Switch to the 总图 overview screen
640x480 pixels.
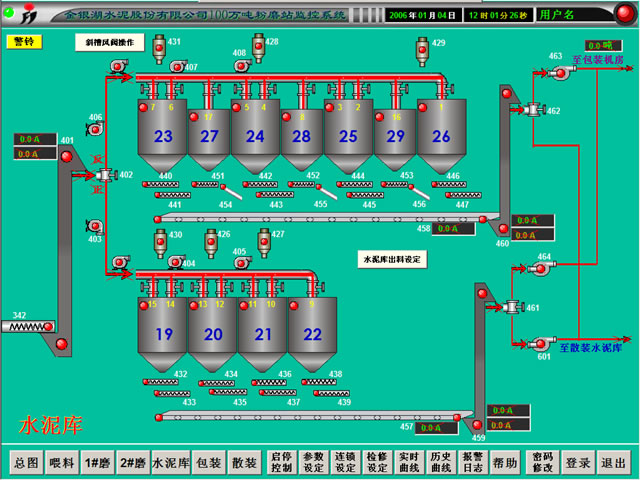[26, 463]
